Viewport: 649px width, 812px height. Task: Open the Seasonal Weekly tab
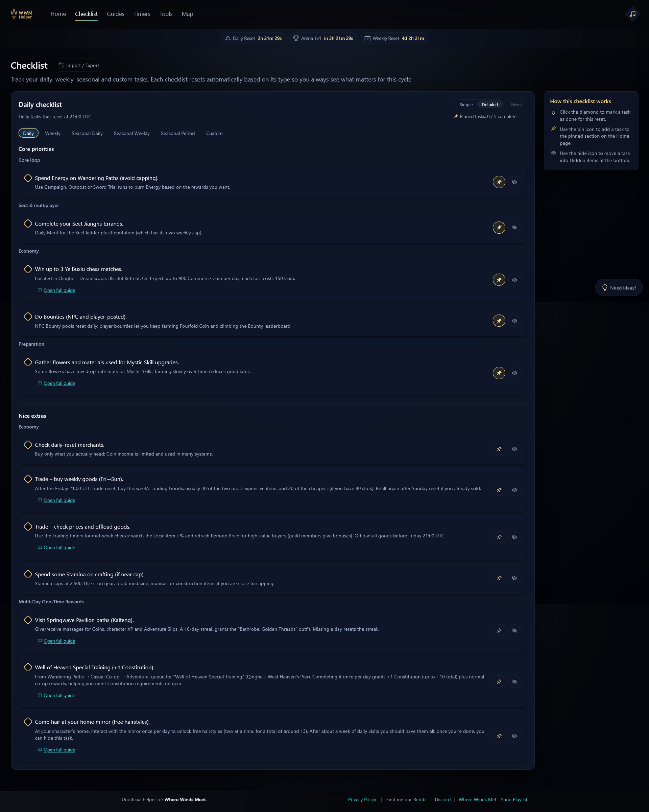click(132, 133)
